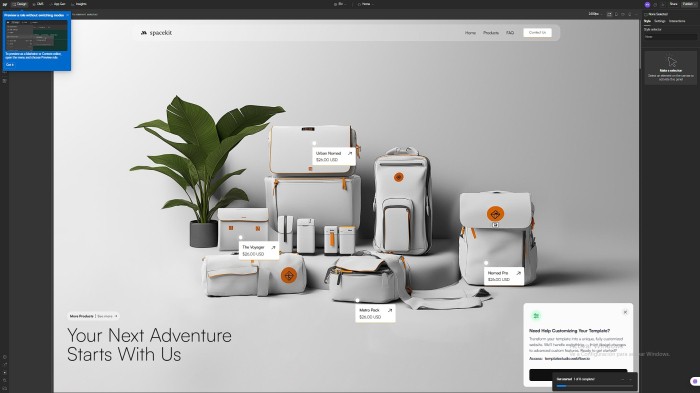Click the Metro Pack product tag
The width and height of the screenshot is (700, 393).
375,313
